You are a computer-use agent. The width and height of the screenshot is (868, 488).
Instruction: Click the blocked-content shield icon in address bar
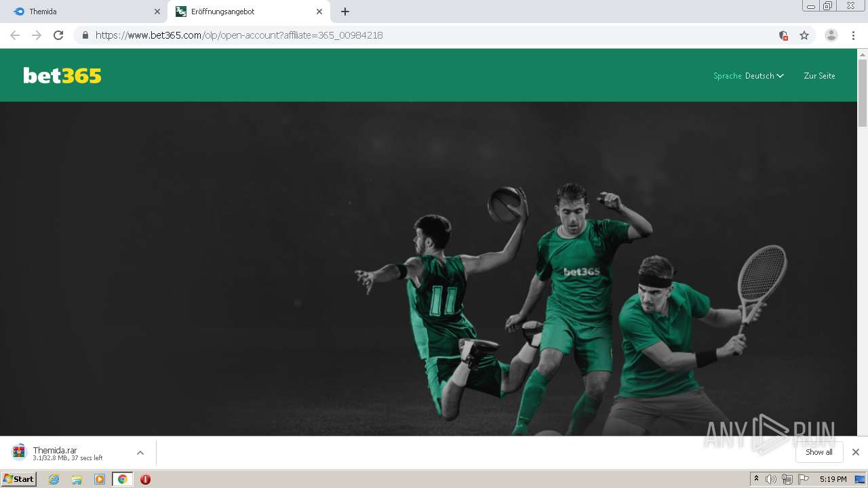point(783,35)
